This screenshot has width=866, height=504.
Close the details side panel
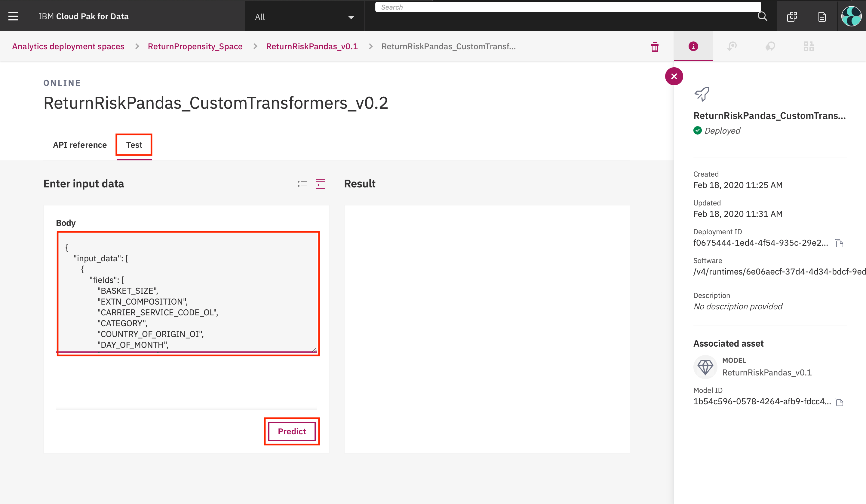[x=674, y=76]
